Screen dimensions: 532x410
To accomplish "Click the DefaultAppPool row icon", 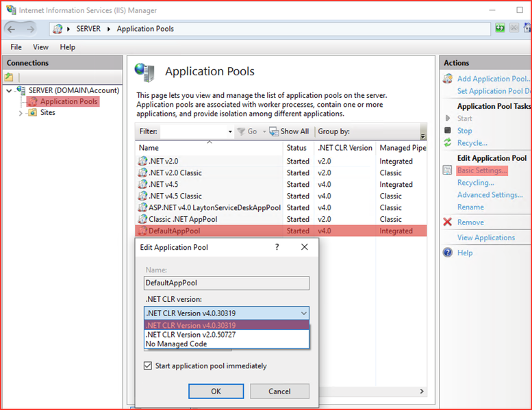I will [x=142, y=231].
